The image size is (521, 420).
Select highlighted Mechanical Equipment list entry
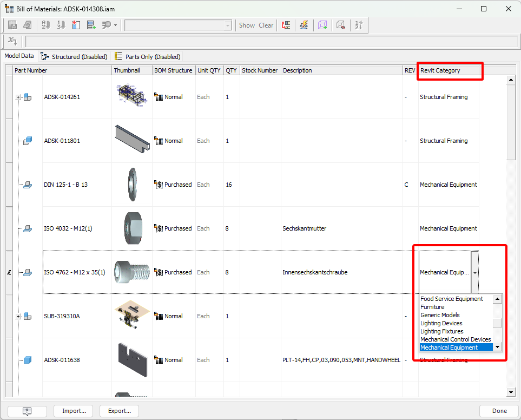click(x=456, y=347)
